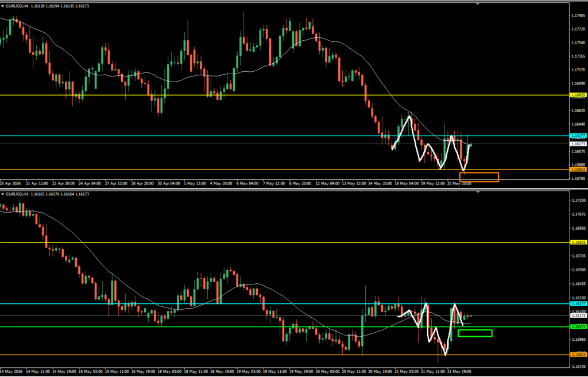Click green 1.16072 price tag on H1 chart

[578, 326]
